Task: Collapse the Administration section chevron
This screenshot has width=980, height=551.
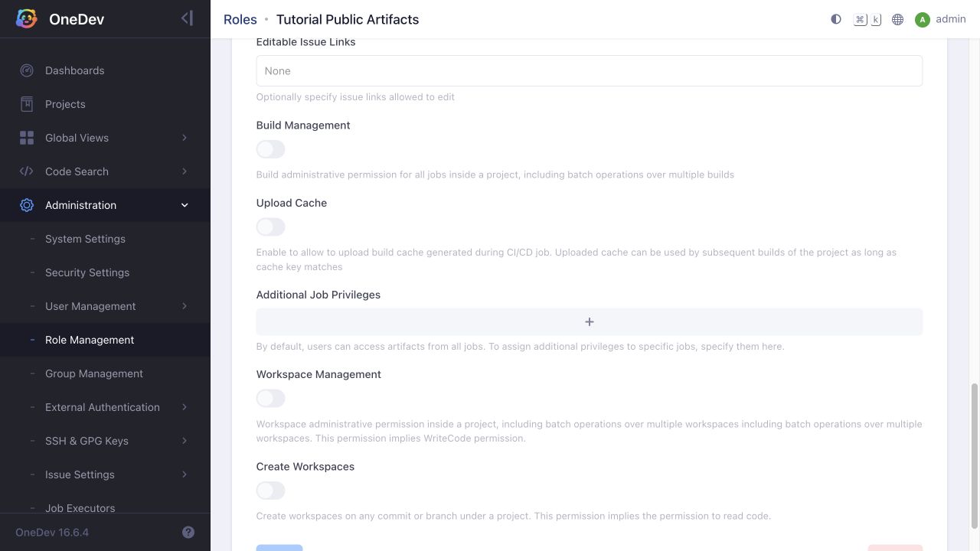Action: coord(185,205)
